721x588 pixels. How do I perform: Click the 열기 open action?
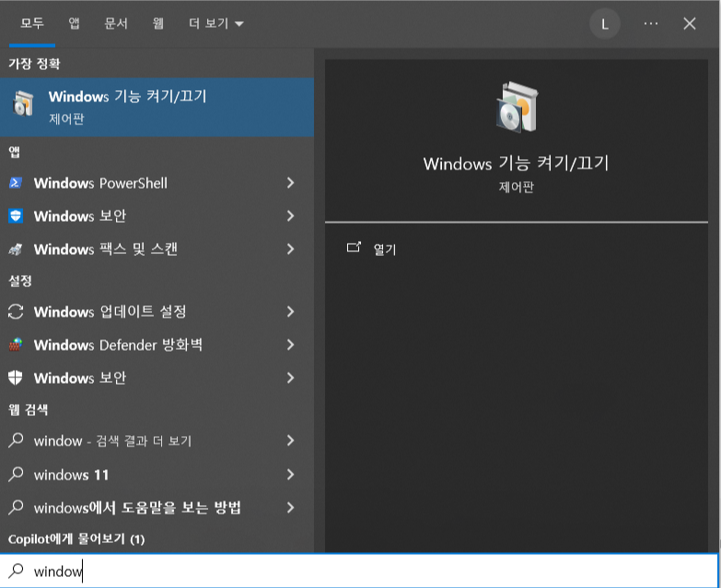[384, 249]
